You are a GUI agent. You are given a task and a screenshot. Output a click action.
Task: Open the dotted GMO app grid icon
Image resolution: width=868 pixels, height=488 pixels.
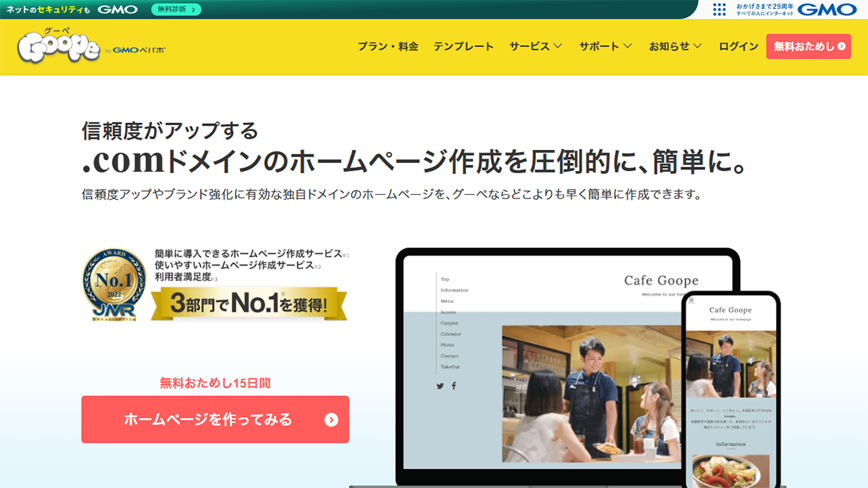pyautogui.click(x=719, y=9)
